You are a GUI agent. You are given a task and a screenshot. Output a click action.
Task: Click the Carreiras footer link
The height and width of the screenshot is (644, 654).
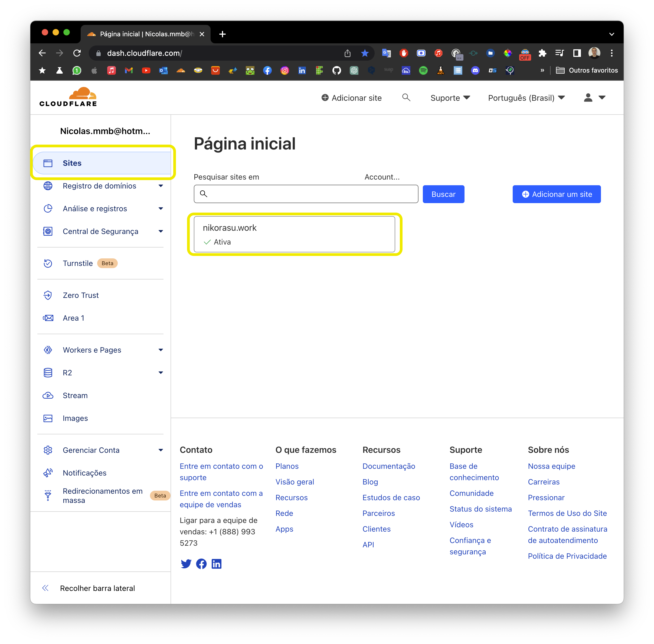544,482
